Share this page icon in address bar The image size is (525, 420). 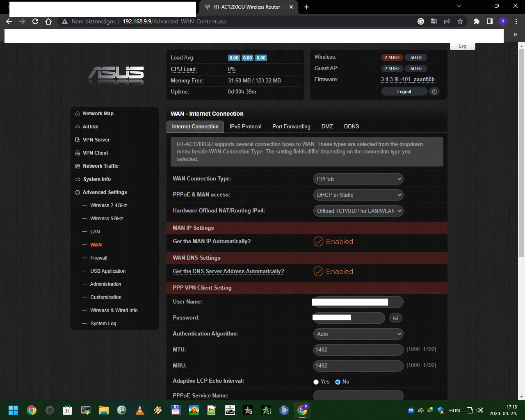click(447, 21)
